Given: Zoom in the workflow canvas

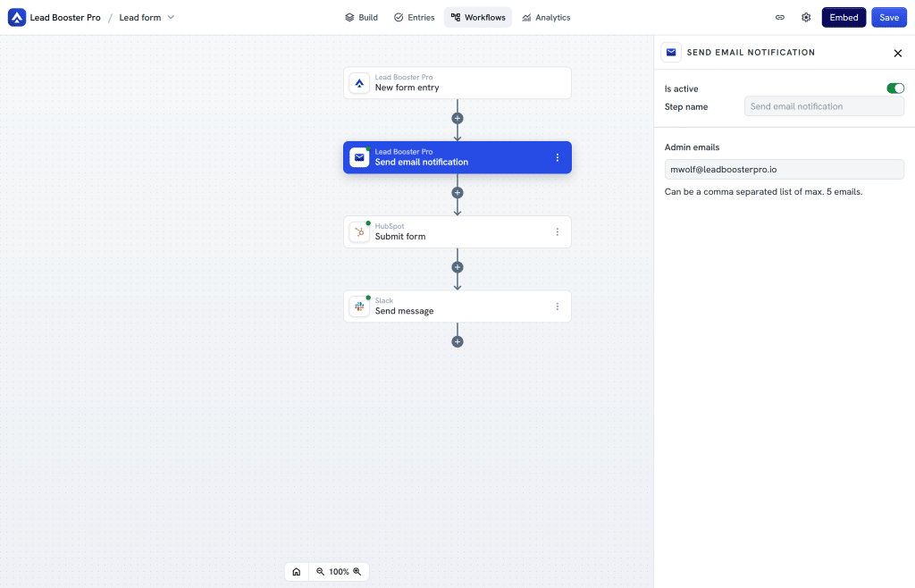Looking at the screenshot, I should (357, 572).
